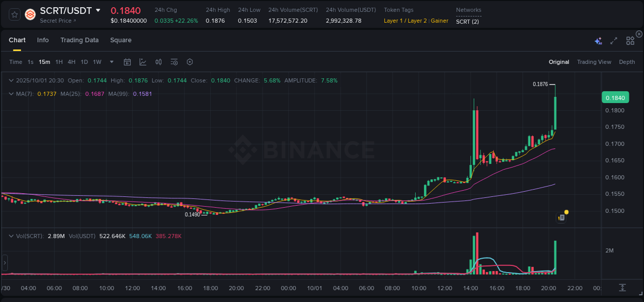This screenshot has height=302, width=644.
Task: View SCRT (2) networks link
Action: pos(467,22)
